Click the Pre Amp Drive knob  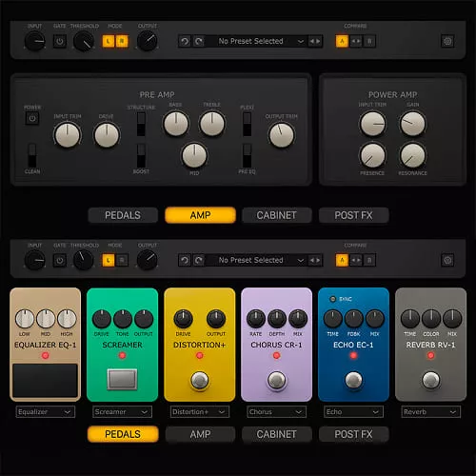tap(107, 135)
